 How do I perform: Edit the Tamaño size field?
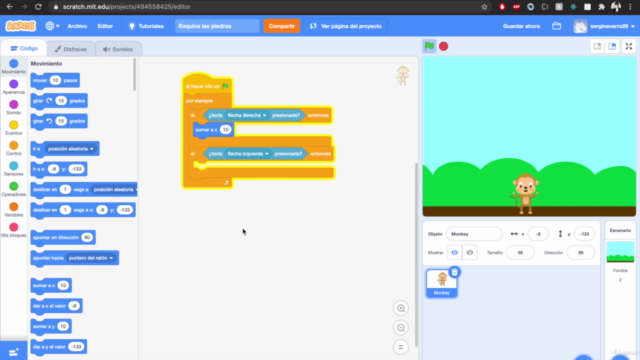coord(520,253)
